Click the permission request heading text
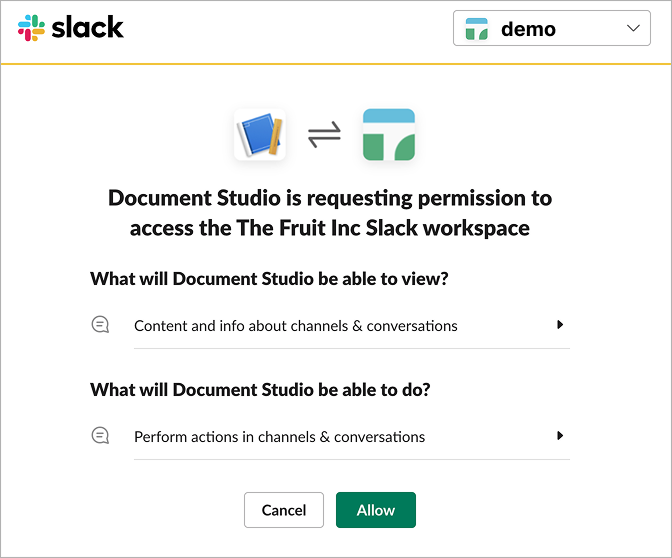Image resolution: width=672 pixels, height=558 pixels. tap(330, 213)
